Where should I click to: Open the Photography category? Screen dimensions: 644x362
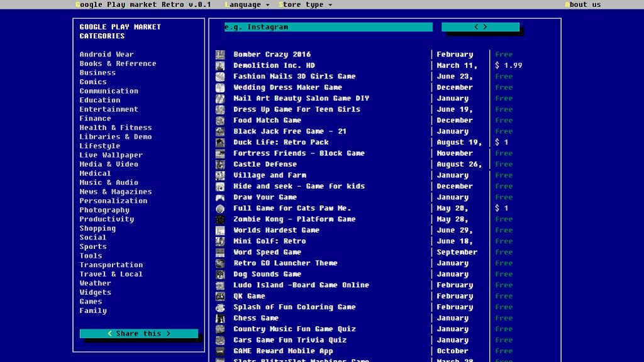click(x=104, y=211)
